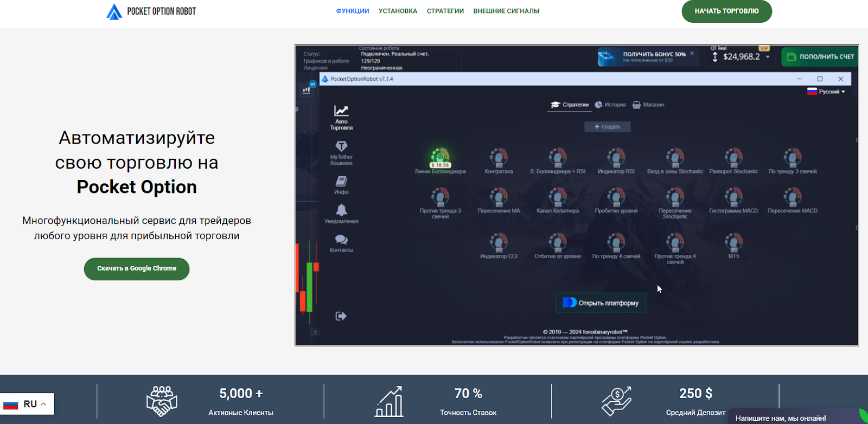Select the Линии Боллинджера strategy icon
Screen dimensions: 868x424
(x=440, y=158)
